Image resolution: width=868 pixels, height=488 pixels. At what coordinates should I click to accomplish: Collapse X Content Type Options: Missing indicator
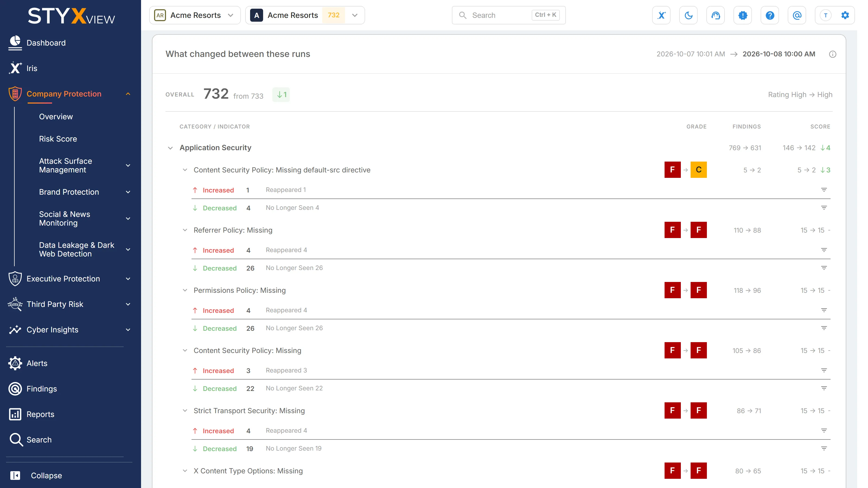pyautogui.click(x=185, y=471)
